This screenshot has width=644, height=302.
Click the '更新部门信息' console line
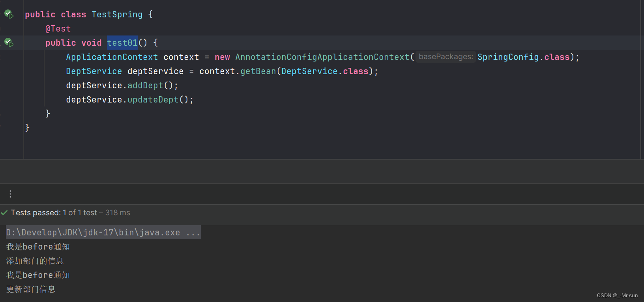pyautogui.click(x=31, y=289)
